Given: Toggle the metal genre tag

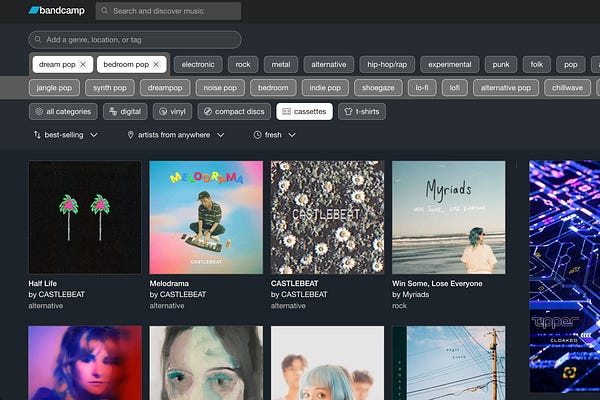Looking at the screenshot, I should [x=281, y=64].
